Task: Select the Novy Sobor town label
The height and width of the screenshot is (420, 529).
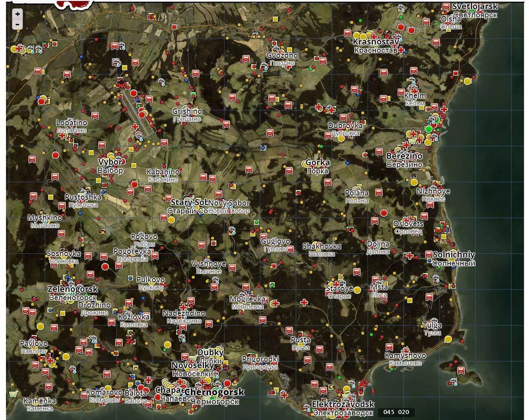Action: pos(229,203)
